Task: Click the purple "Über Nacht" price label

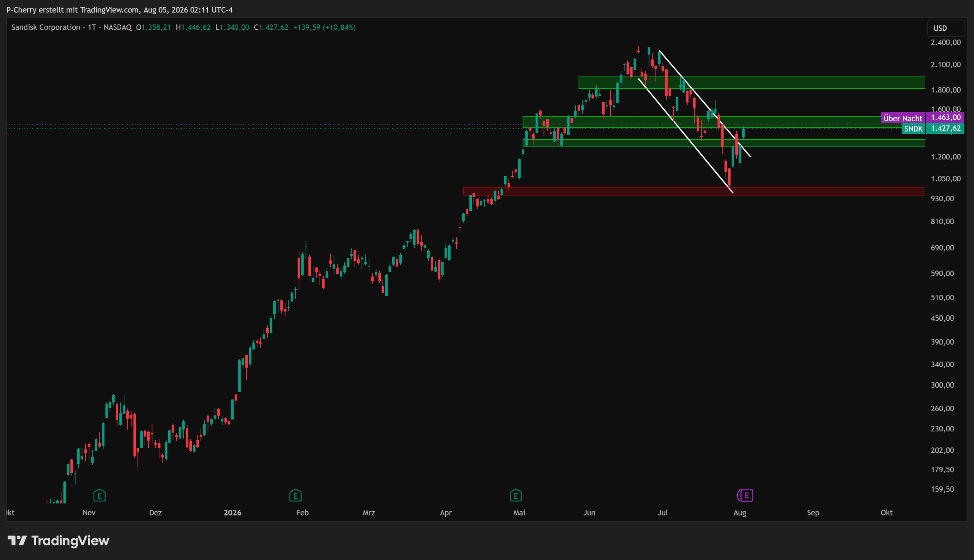Action: point(903,118)
